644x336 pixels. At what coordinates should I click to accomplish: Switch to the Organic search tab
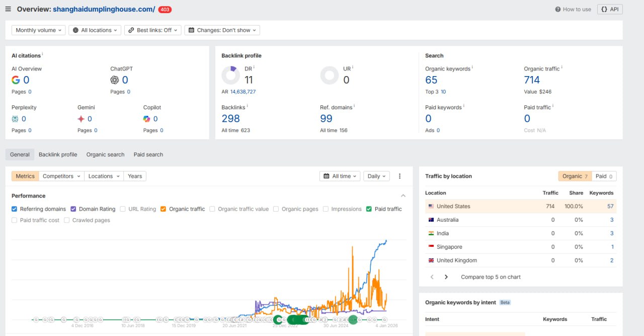[105, 155]
